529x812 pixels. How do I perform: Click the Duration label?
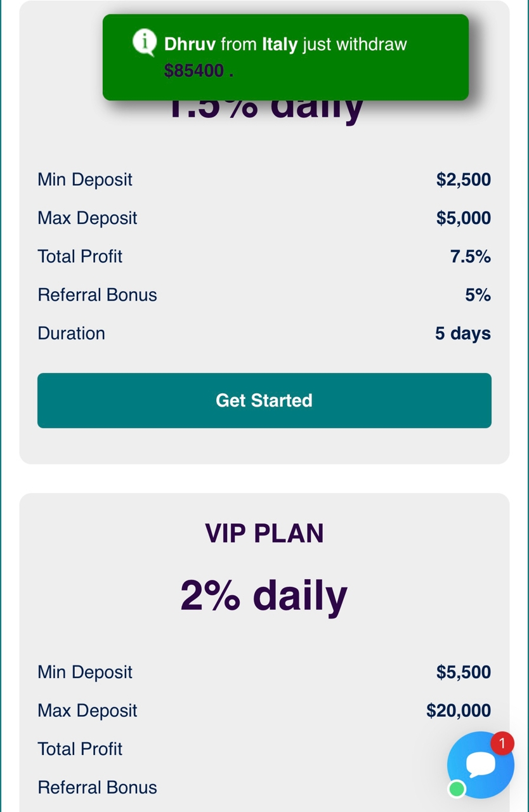tap(72, 334)
